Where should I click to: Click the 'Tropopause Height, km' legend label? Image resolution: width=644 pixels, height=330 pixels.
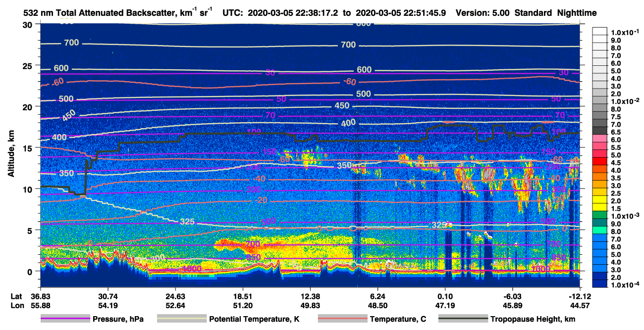tap(533, 319)
